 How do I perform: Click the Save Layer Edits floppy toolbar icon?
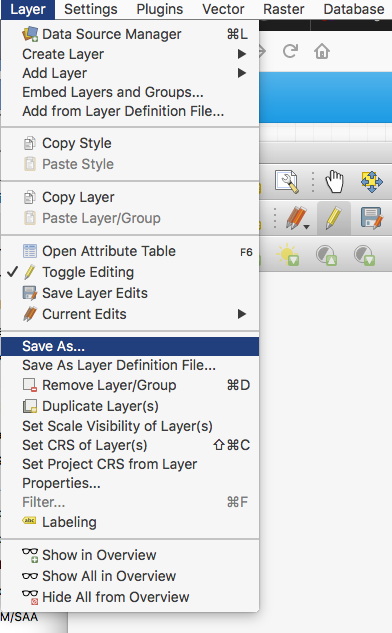pos(371,218)
